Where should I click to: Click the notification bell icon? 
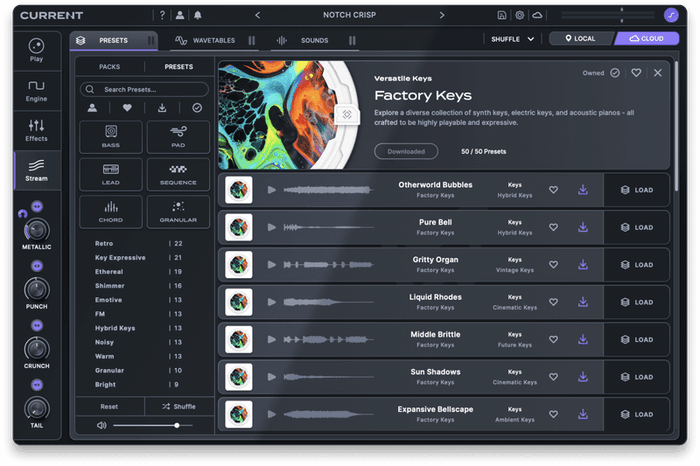point(198,15)
